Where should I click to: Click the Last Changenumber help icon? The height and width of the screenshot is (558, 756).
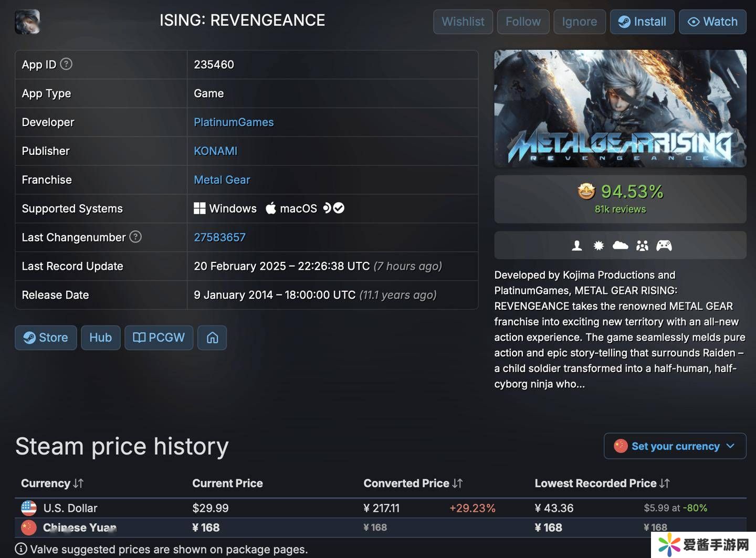click(x=135, y=237)
